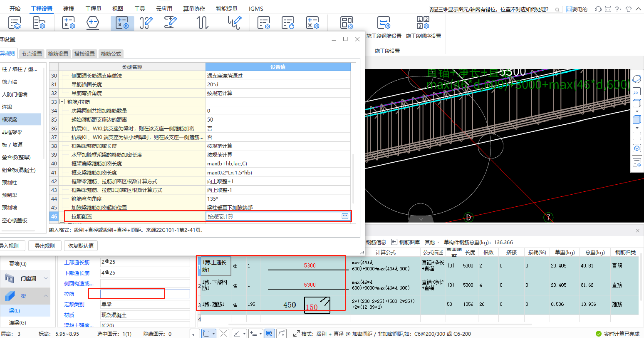Click the isometric box icon in the view sidebar
The width and height of the screenshot is (644, 338).
point(637,103)
